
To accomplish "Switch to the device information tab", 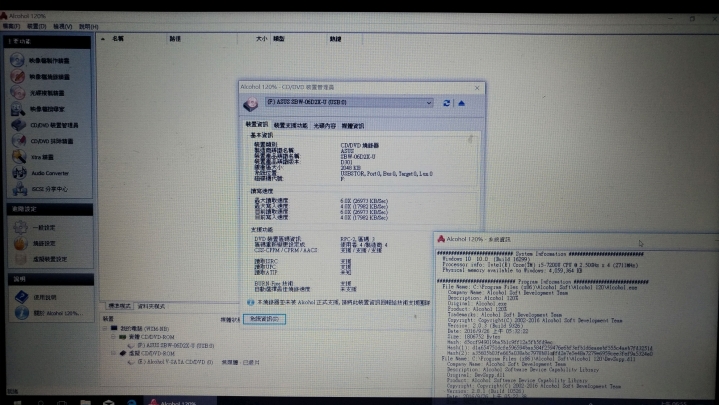I will click(257, 124).
